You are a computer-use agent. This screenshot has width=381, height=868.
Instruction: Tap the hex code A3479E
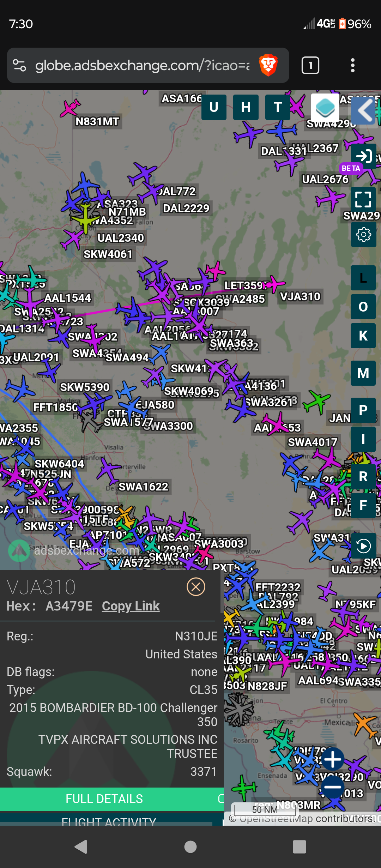point(69,606)
